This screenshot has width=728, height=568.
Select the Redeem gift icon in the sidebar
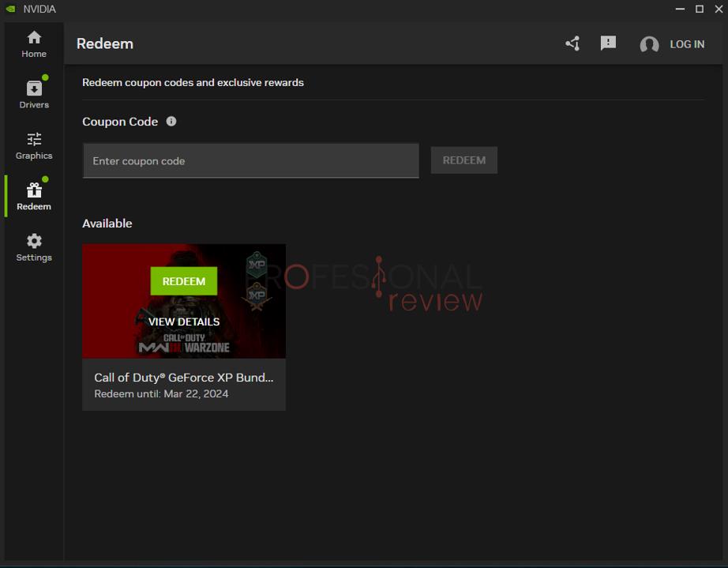coord(34,190)
